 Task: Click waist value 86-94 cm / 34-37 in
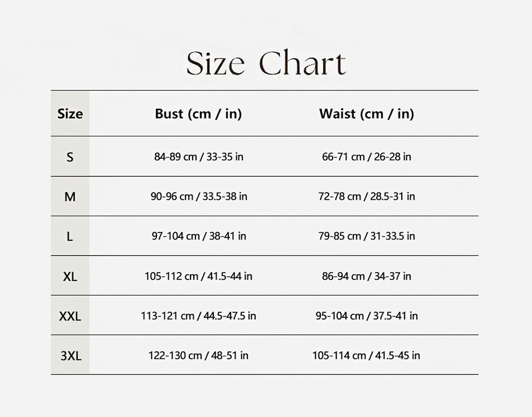point(367,276)
